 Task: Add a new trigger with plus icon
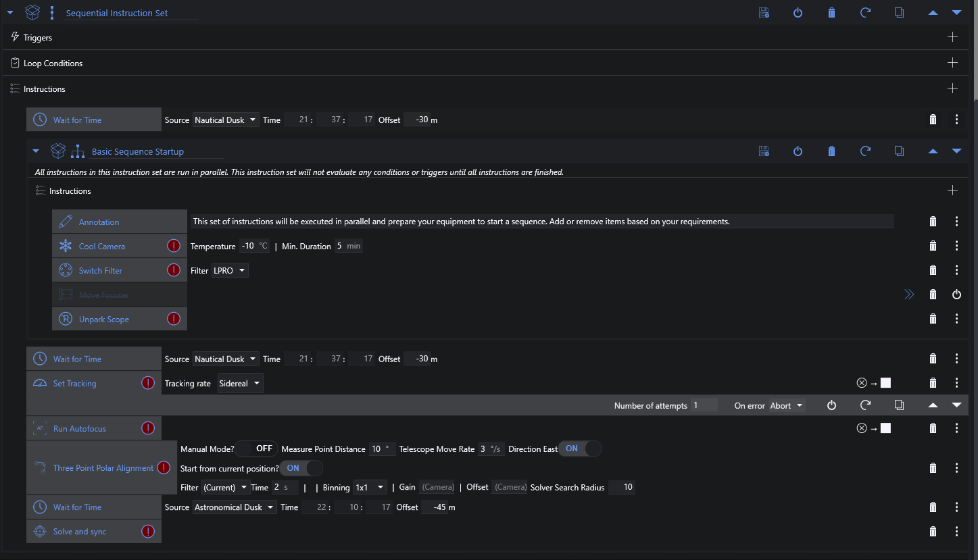tap(952, 37)
